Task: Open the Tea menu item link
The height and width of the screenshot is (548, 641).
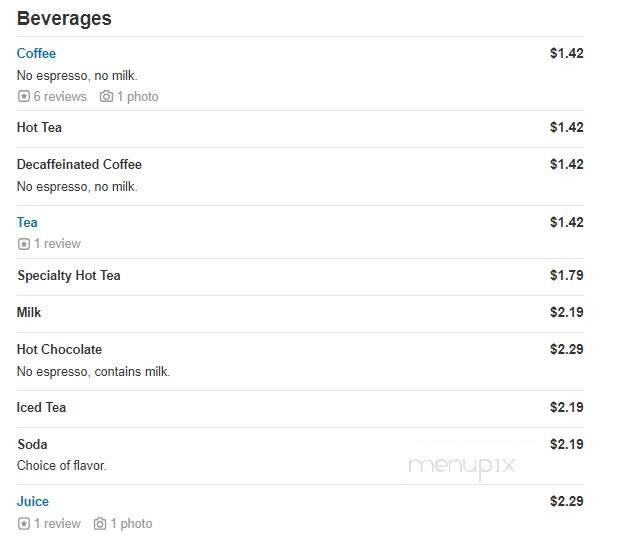Action: click(x=27, y=222)
